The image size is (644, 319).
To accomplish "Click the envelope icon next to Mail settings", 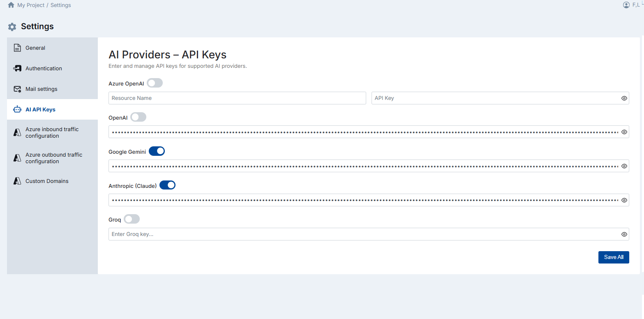I will click(17, 89).
